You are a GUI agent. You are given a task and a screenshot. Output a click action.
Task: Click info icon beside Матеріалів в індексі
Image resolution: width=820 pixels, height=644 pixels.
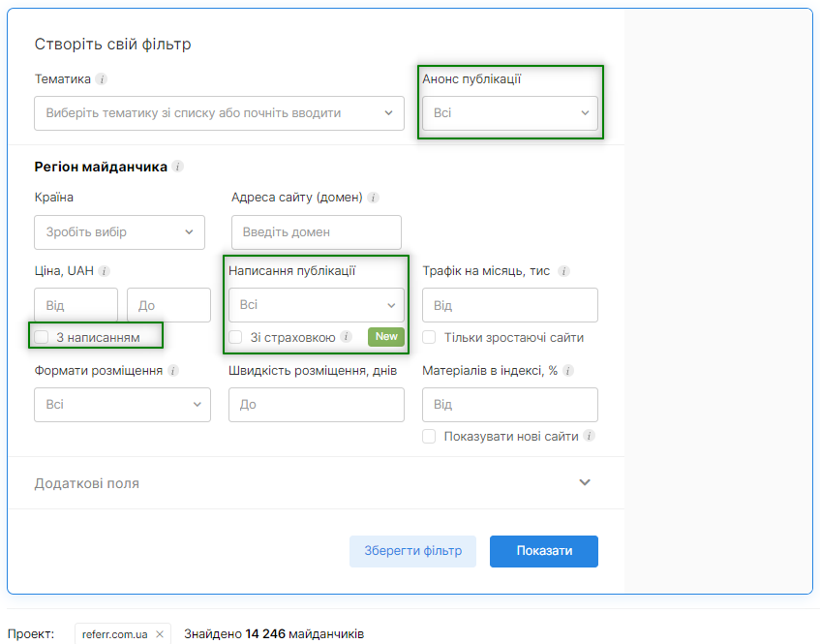568,371
